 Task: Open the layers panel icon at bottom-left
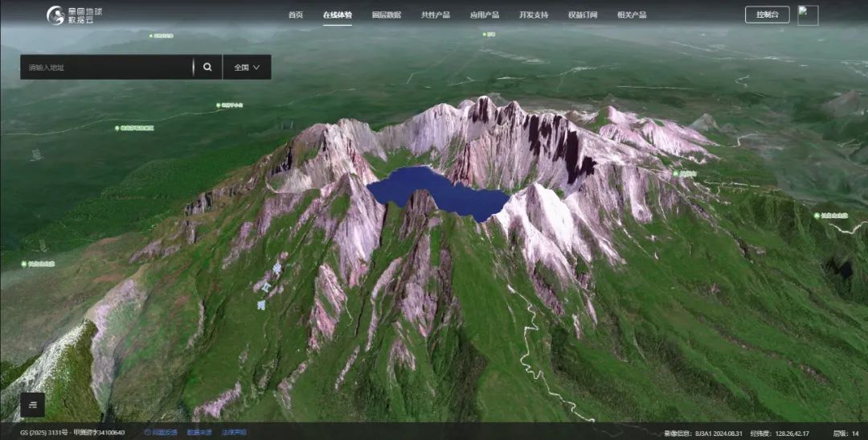32,405
